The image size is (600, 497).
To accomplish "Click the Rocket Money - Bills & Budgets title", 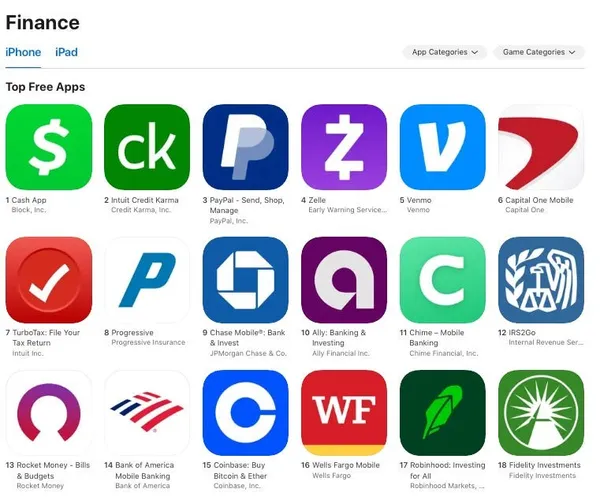I will [53, 471].
